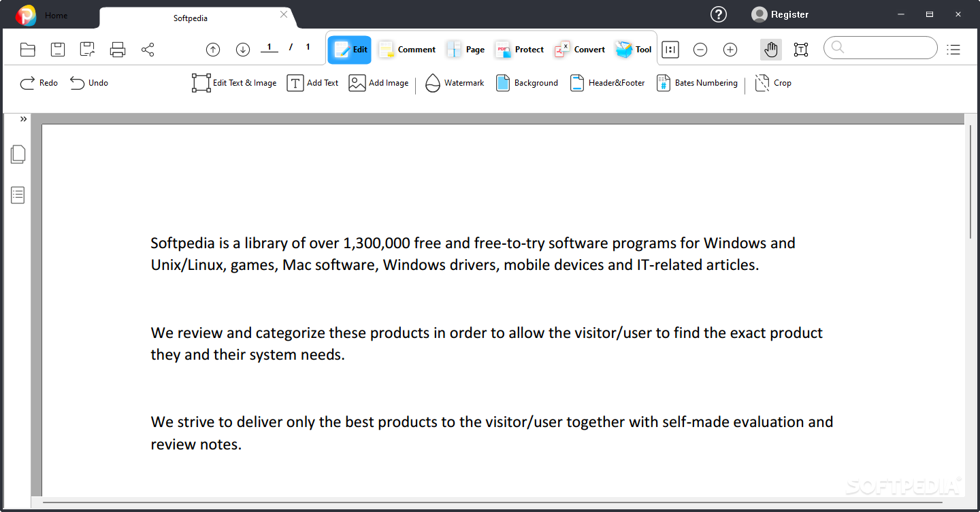Click the Register account link
The height and width of the screenshot is (512, 980).
pyautogui.click(x=780, y=14)
